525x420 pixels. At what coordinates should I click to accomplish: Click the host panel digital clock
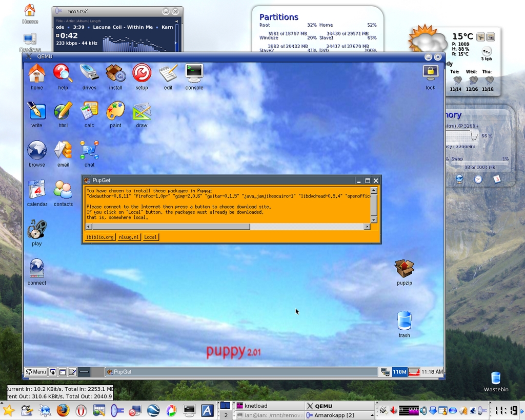(505, 411)
